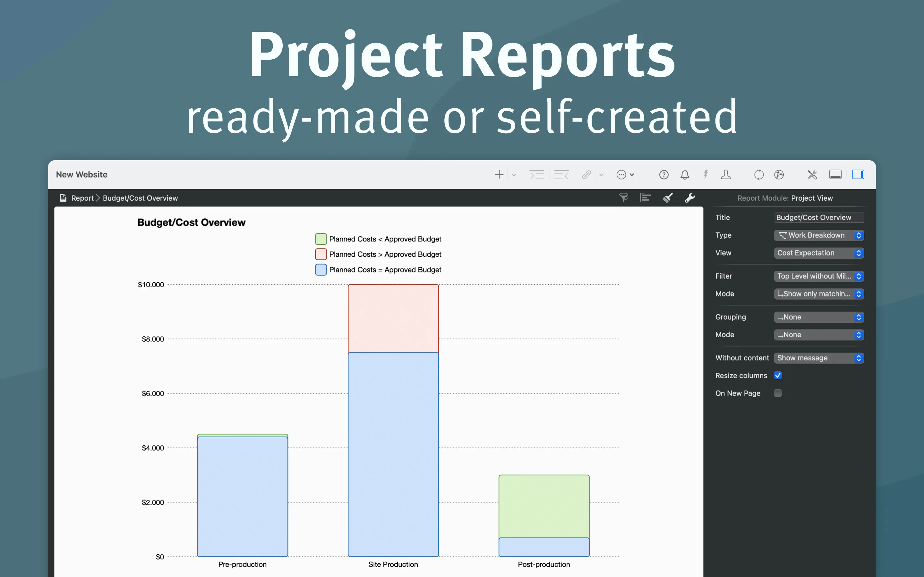Expand the Filter Top Level dropdown
This screenshot has width=924, height=577.
(x=819, y=276)
